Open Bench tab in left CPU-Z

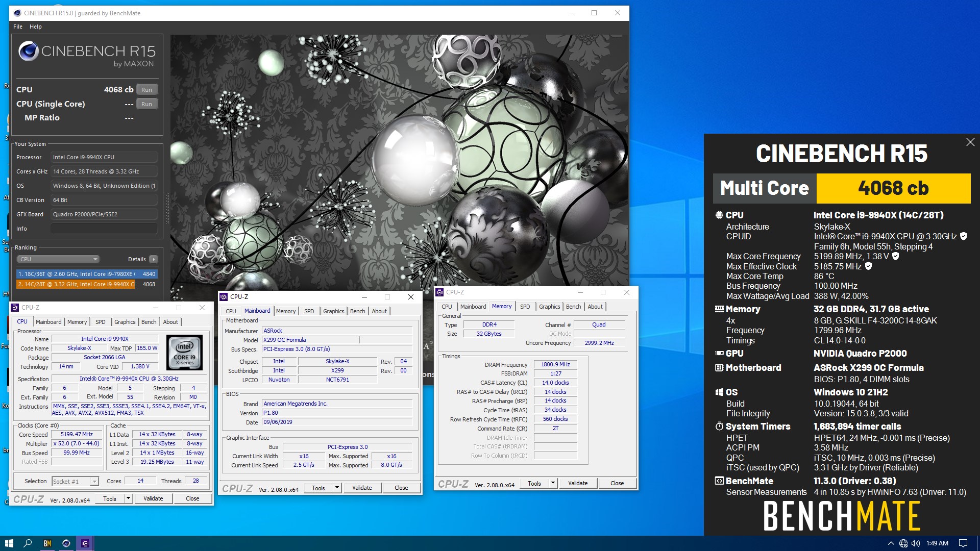(x=149, y=322)
